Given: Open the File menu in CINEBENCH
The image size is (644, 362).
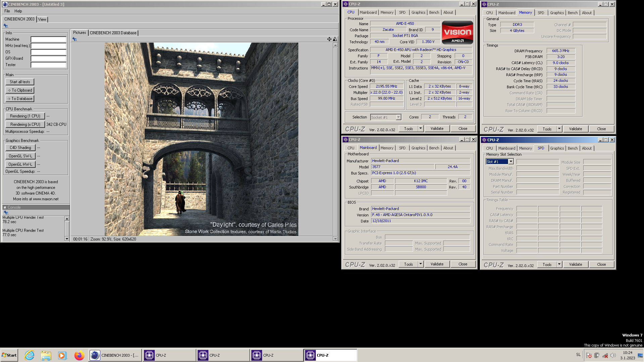Looking at the screenshot, I should click(x=7, y=11).
